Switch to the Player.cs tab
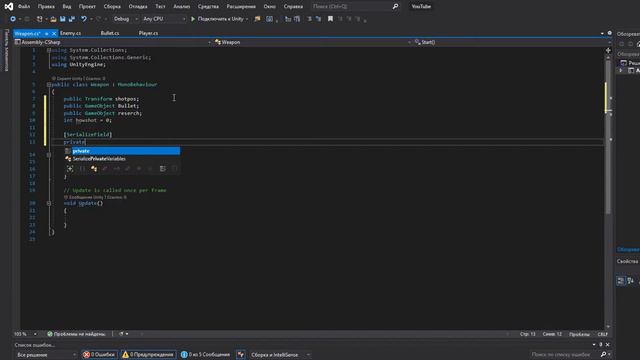 coord(148,33)
